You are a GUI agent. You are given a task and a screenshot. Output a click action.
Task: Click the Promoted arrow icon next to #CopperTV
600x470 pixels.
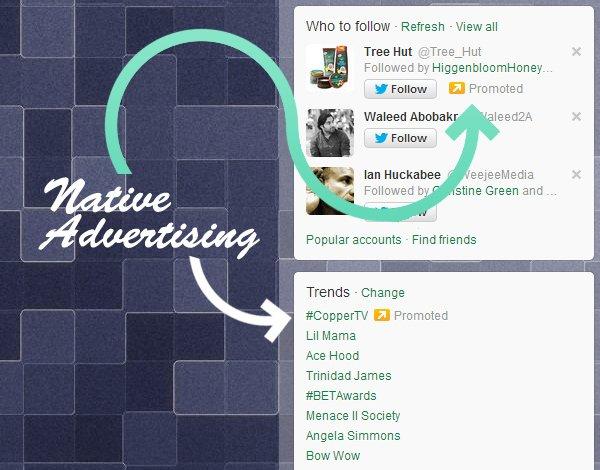pyautogui.click(x=382, y=315)
